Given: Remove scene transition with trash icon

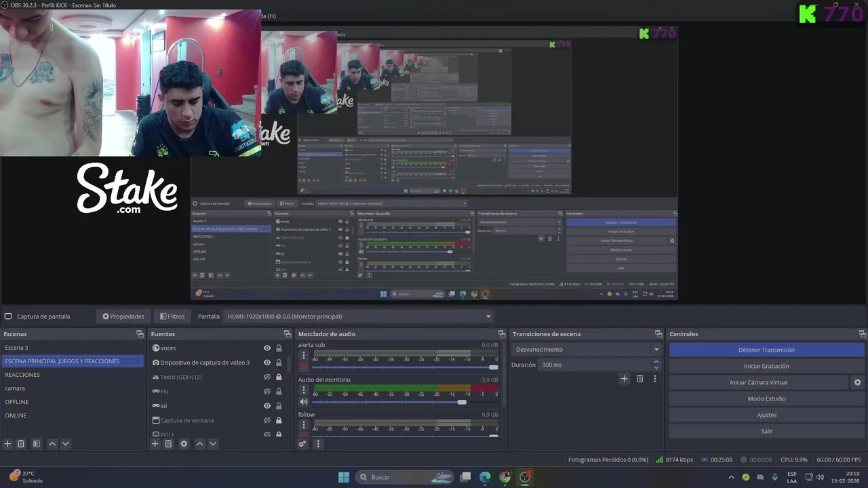Looking at the screenshot, I should pyautogui.click(x=639, y=379).
